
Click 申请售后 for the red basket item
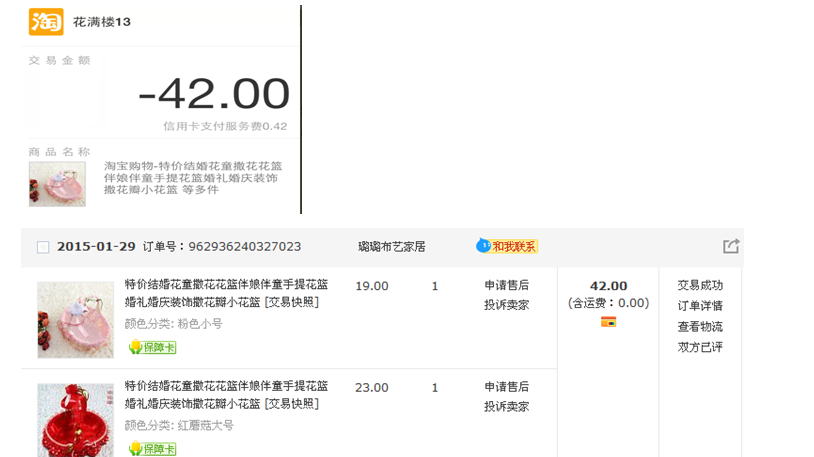click(506, 387)
